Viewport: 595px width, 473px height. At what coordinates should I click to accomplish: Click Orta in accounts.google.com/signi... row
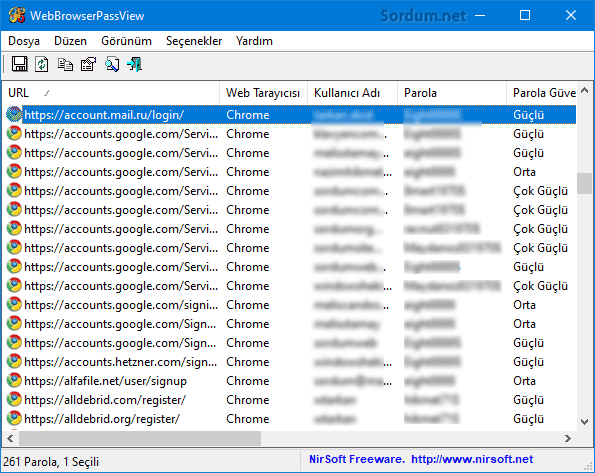tap(524, 304)
